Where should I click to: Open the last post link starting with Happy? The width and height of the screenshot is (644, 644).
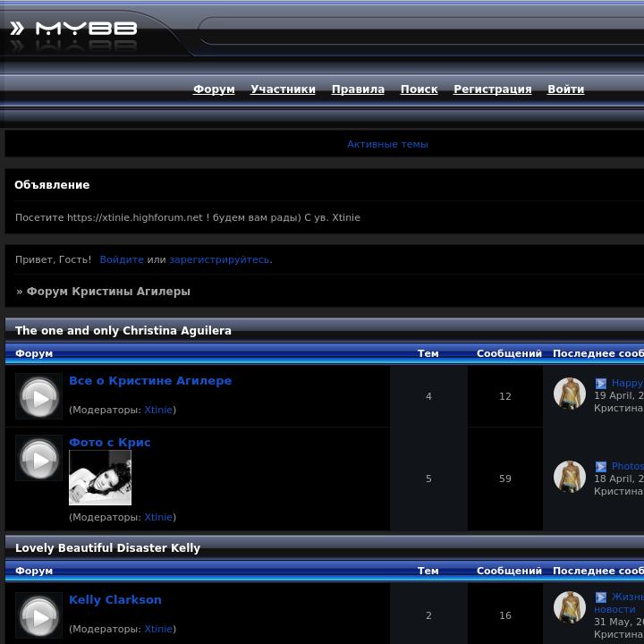pyautogui.click(x=628, y=383)
